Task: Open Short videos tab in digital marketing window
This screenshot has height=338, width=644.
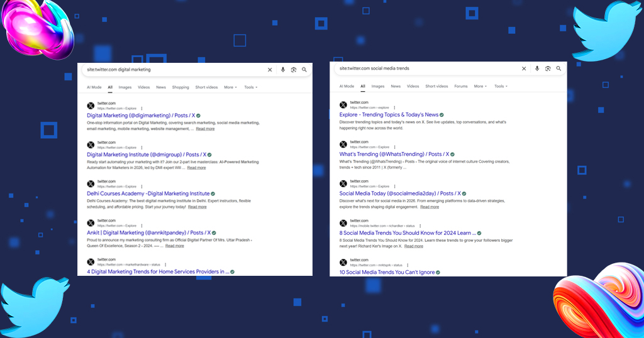Action: [206, 87]
